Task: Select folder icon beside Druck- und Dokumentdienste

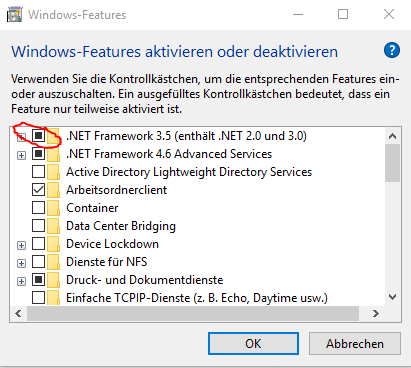Action: (53, 280)
